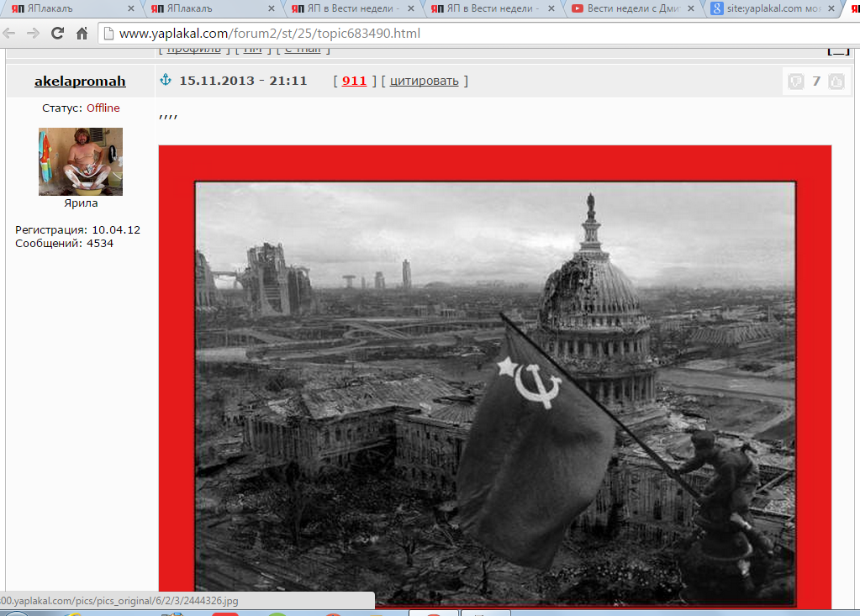Switch to the site:yaplakal.com Google tab
This screenshot has width=860, height=616.
pyautogui.click(x=773, y=8)
